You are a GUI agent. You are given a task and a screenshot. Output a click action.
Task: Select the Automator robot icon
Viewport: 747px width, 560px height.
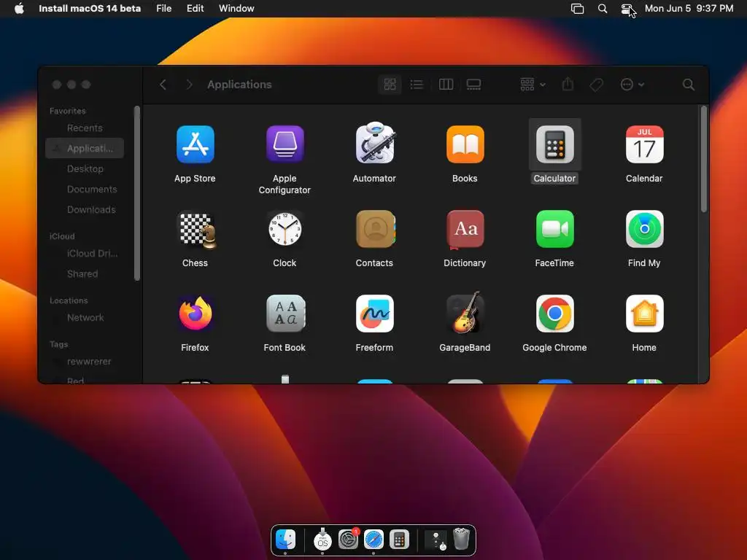coord(374,144)
